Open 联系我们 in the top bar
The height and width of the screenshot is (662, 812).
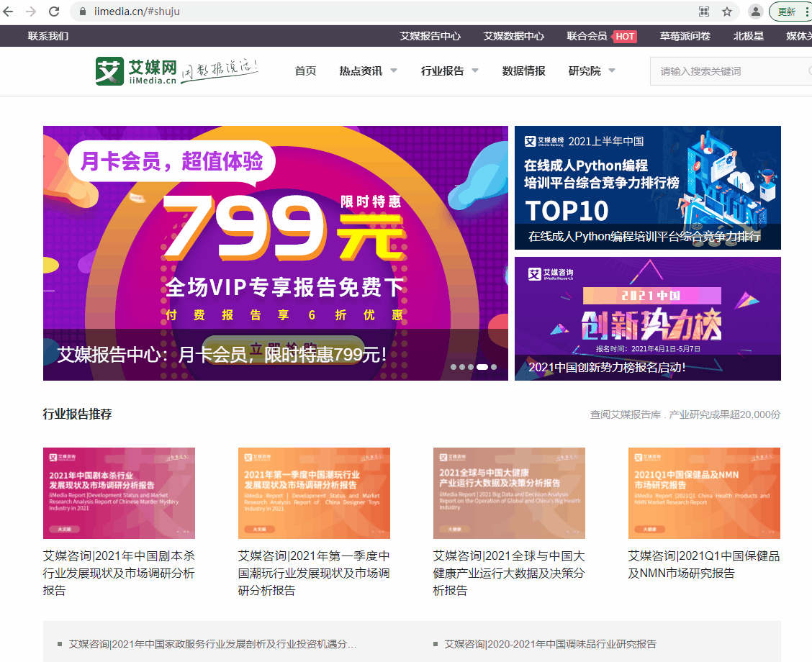48,36
